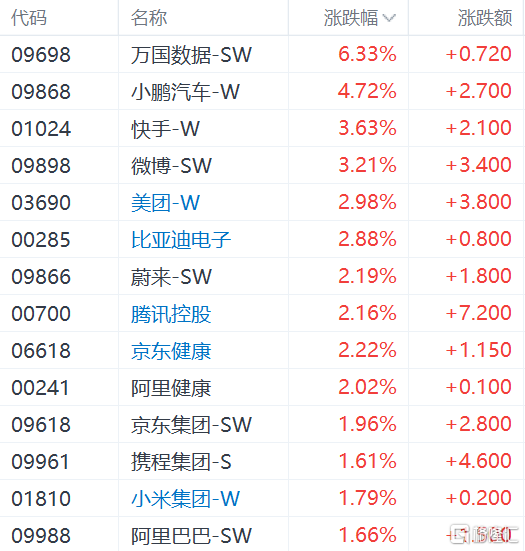The height and width of the screenshot is (551, 525).
Task: Click the 名称 column header
Action: point(149,18)
